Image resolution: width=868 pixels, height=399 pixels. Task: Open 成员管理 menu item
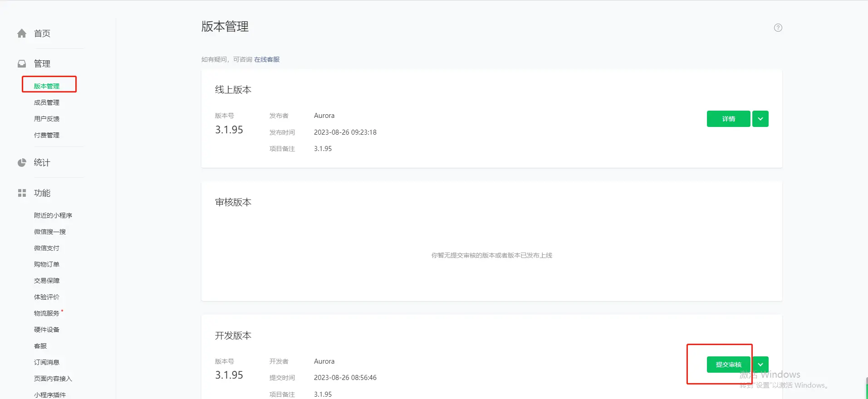pyautogui.click(x=47, y=102)
